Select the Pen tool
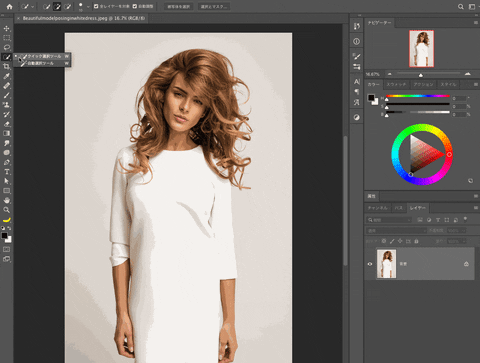This screenshot has height=363, width=480. 7,162
